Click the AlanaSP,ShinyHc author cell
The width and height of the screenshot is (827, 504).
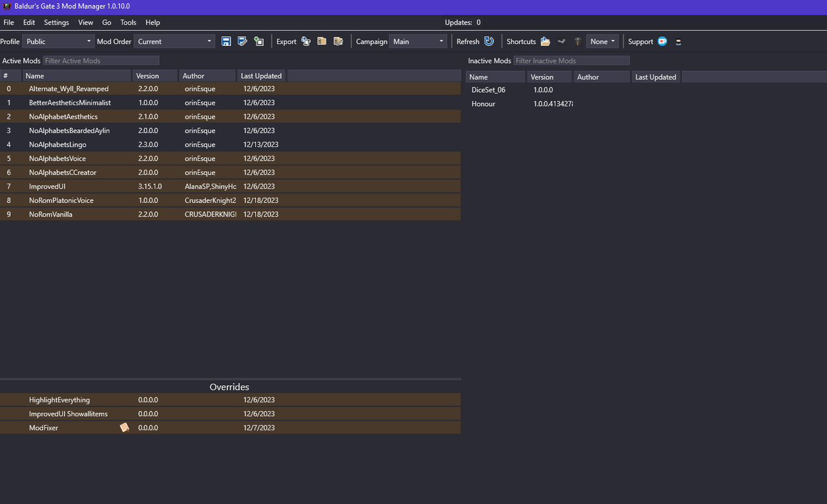(x=211, y=186)
